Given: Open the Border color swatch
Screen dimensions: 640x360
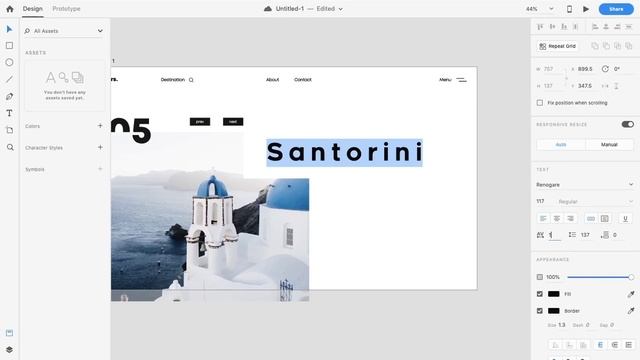Looking at the screenshot, I should 553,311.
